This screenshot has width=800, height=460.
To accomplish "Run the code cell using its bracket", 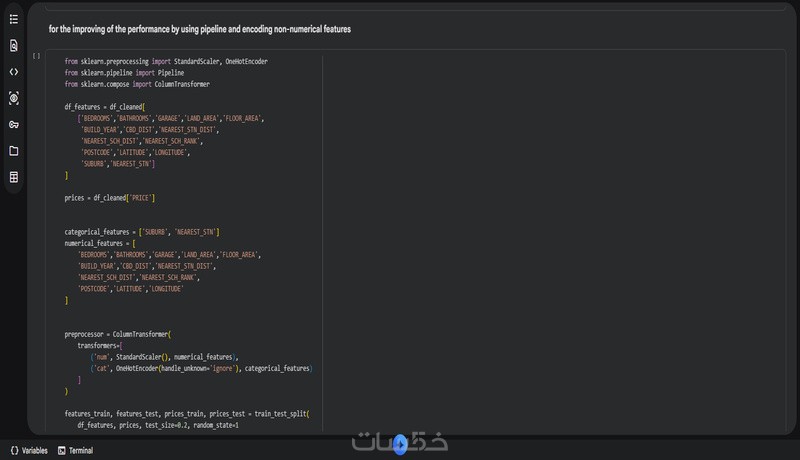I will tap(36, 56).
